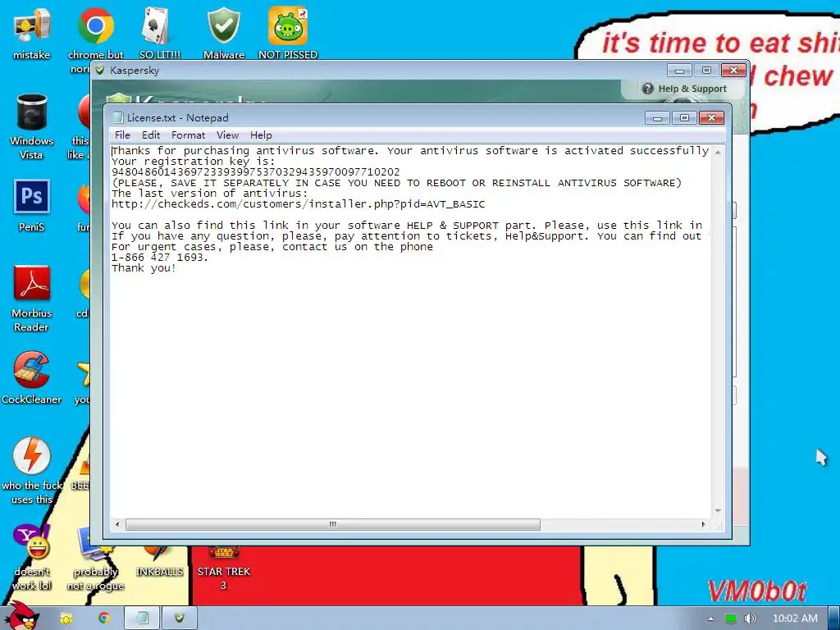The height and width of the screenshot is (630, 840).
Task: Click the checkeds.com installer URL text
Action: point(298,204)
